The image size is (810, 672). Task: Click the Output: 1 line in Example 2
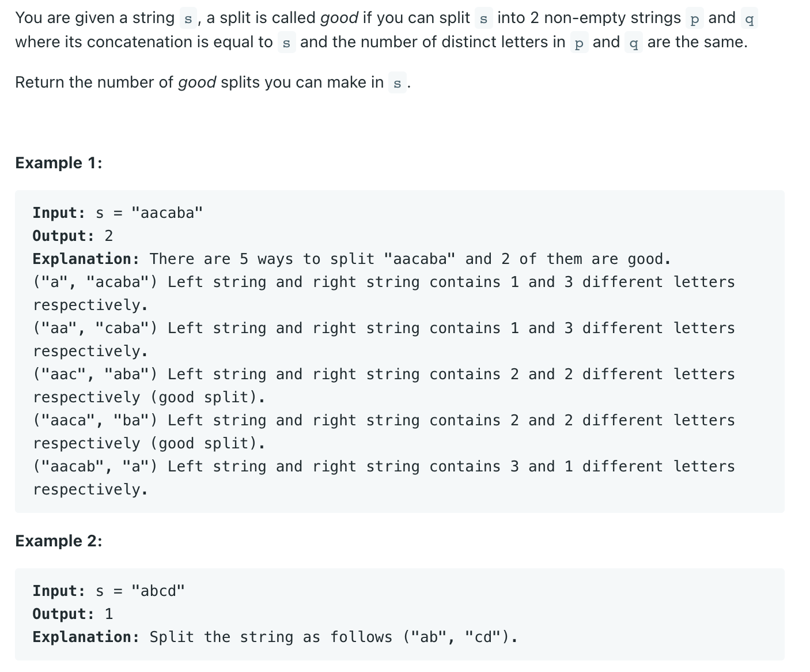pos(73,614)
